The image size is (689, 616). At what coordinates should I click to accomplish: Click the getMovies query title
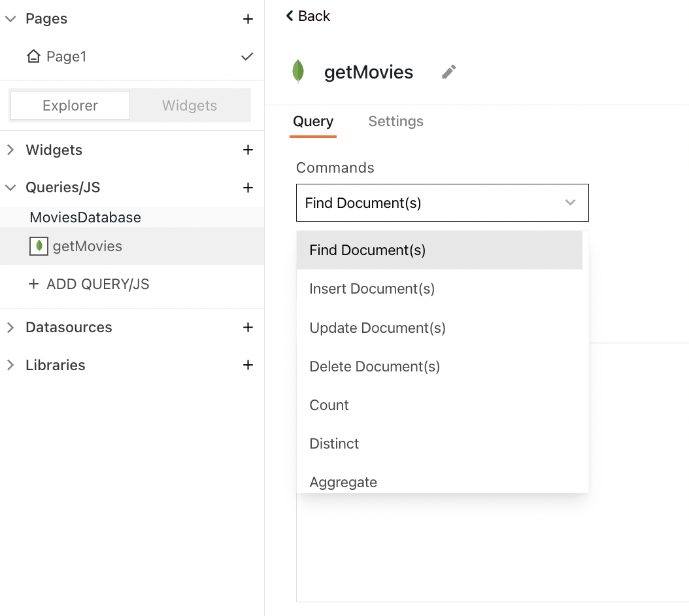(x=368, y=72)
